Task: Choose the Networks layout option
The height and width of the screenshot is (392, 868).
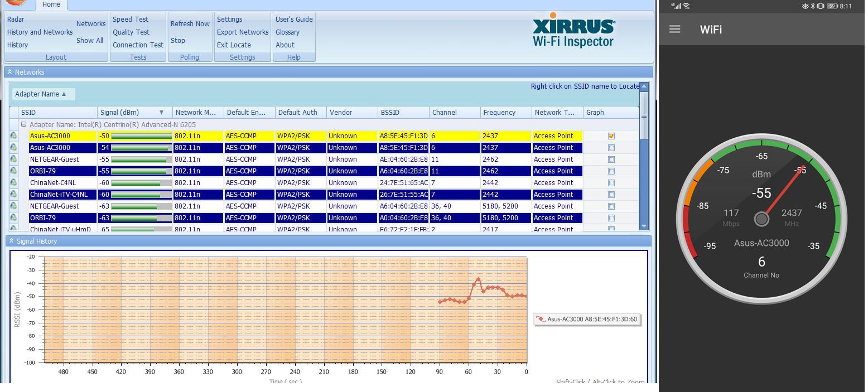Action: [x=91, y=23]
